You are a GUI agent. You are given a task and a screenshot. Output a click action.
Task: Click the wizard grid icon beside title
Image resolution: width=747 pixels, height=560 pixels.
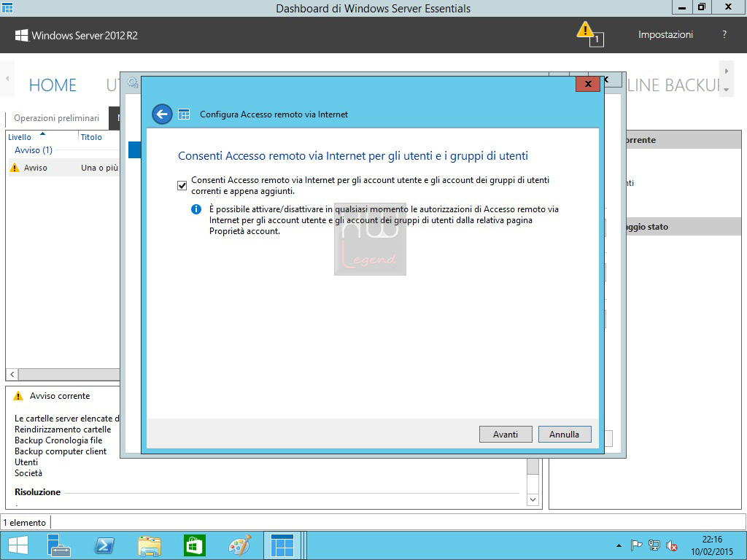click(x=183, y=114)
